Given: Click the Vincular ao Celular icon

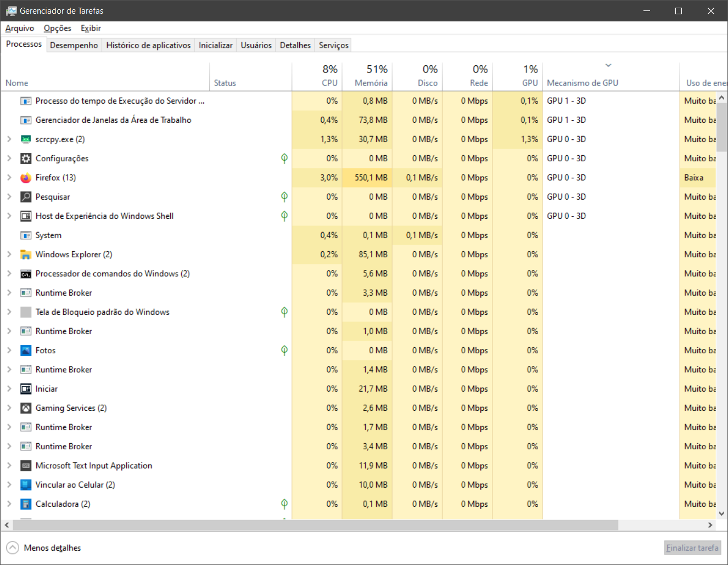Looking at the screenshot, I should tap(26, 485).
